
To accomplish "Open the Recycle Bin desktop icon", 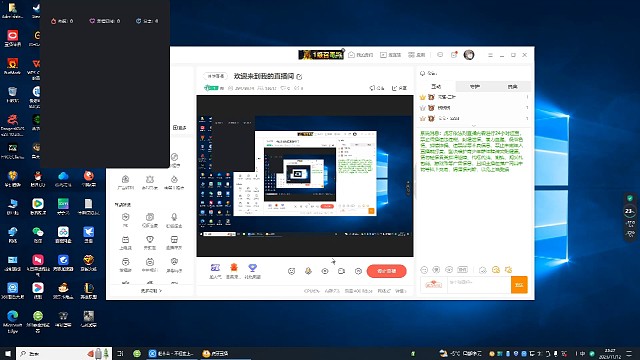I will click(x=12, y=95).
